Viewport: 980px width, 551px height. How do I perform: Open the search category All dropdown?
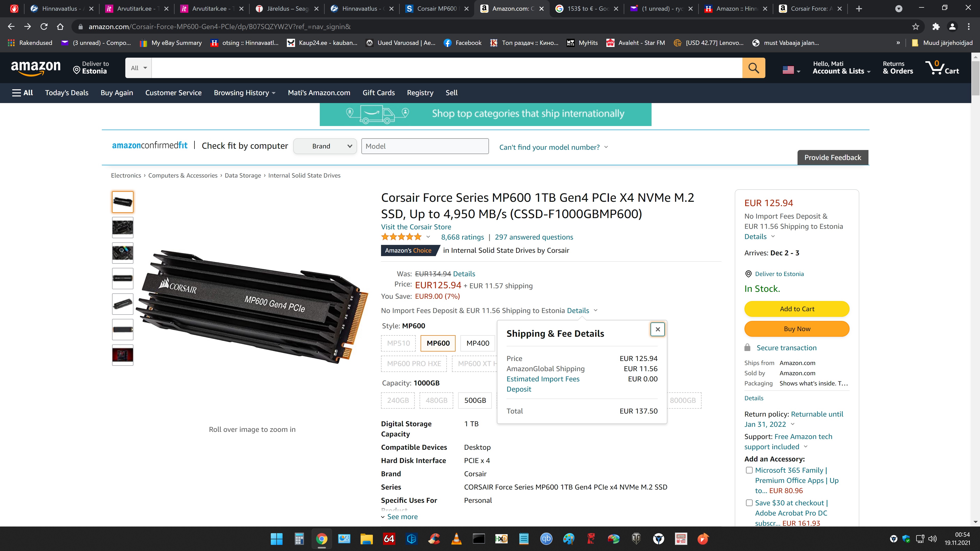[x=139, y=68]
